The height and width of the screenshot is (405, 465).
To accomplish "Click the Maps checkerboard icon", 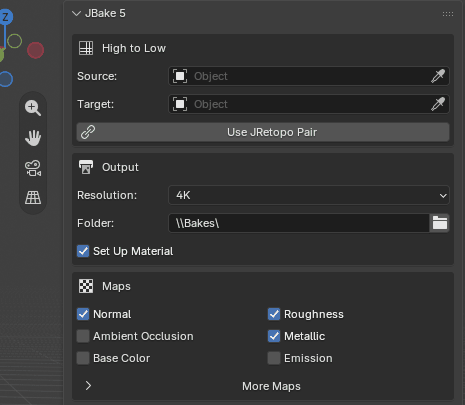I will tap(86, 286).
